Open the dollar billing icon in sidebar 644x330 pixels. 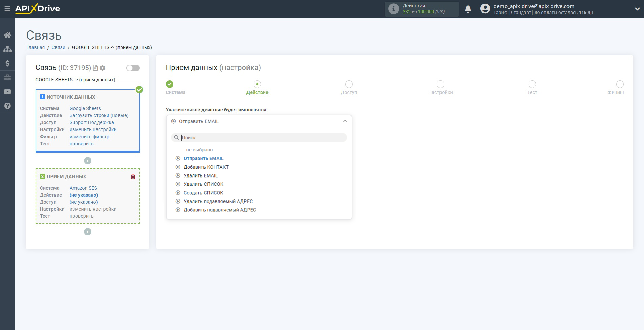tap(7, 63)
